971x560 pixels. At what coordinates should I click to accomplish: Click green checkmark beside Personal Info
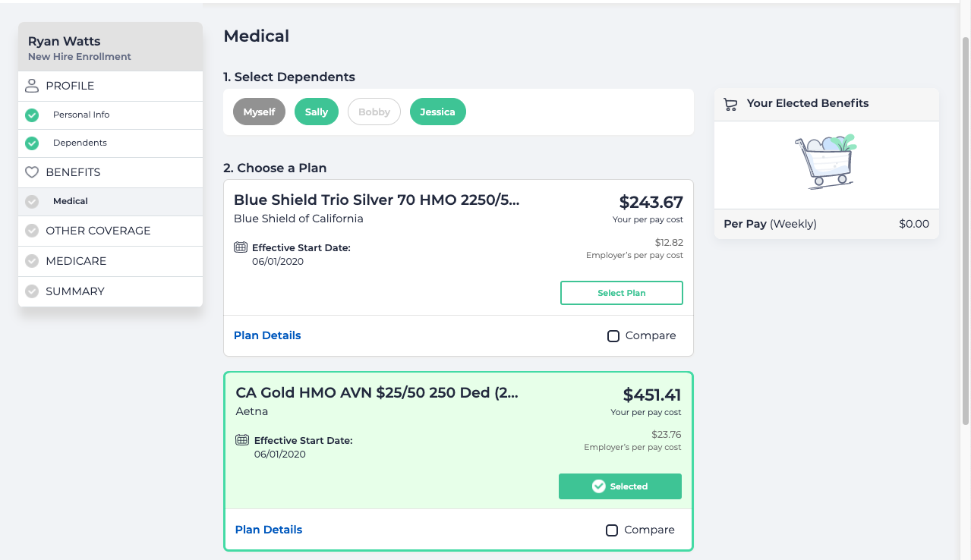32,115
